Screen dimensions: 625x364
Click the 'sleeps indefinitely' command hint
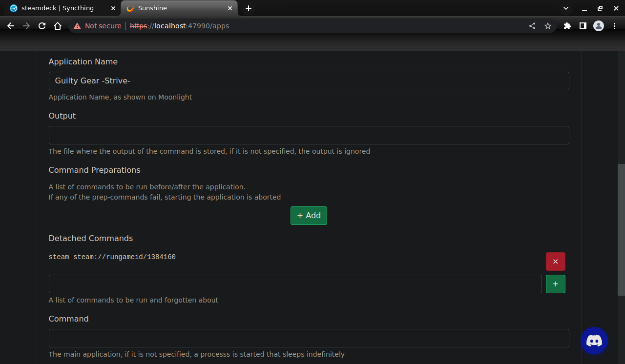197,354
